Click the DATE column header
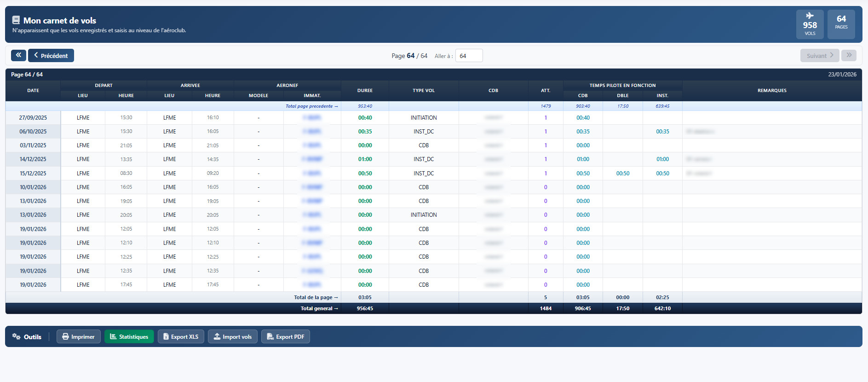Screen dimensions: 868x382 tap(33, 91)
